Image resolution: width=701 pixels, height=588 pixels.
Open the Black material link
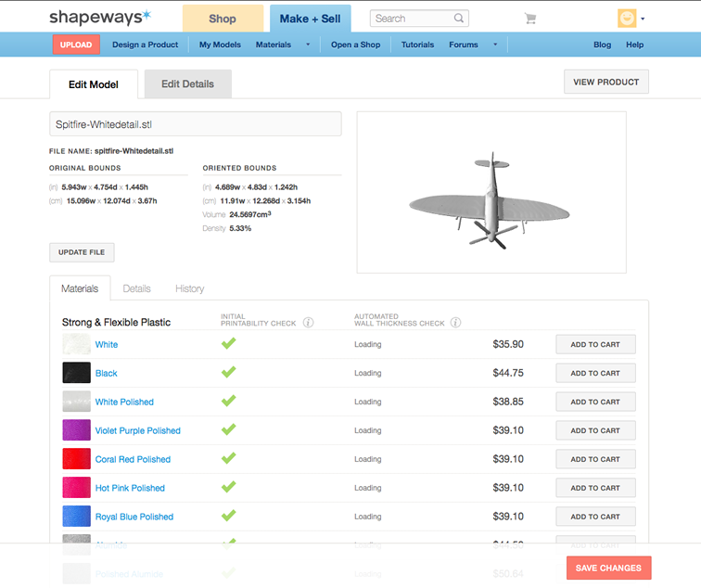[x=106, y=374]
